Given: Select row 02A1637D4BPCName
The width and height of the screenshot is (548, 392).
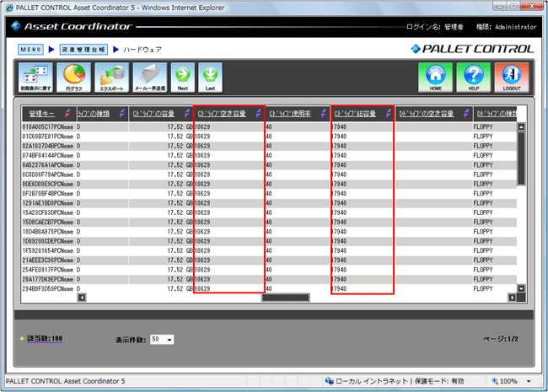Looking at the screenshot, I should tap(269, 146).
